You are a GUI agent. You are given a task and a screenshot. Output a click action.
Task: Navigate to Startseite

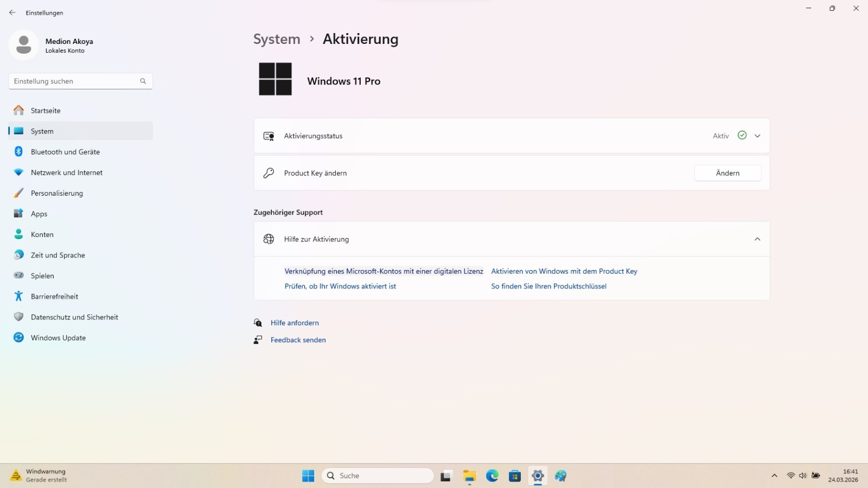(x=81, y=110)
